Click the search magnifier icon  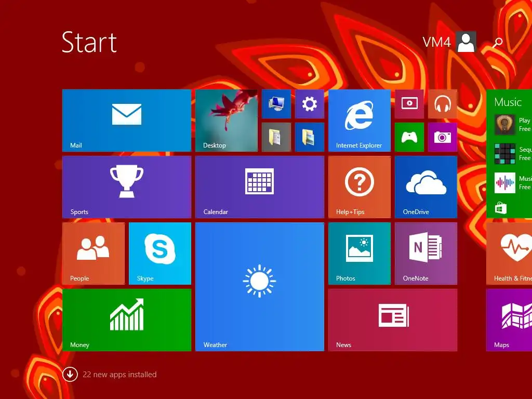(497, 43)
